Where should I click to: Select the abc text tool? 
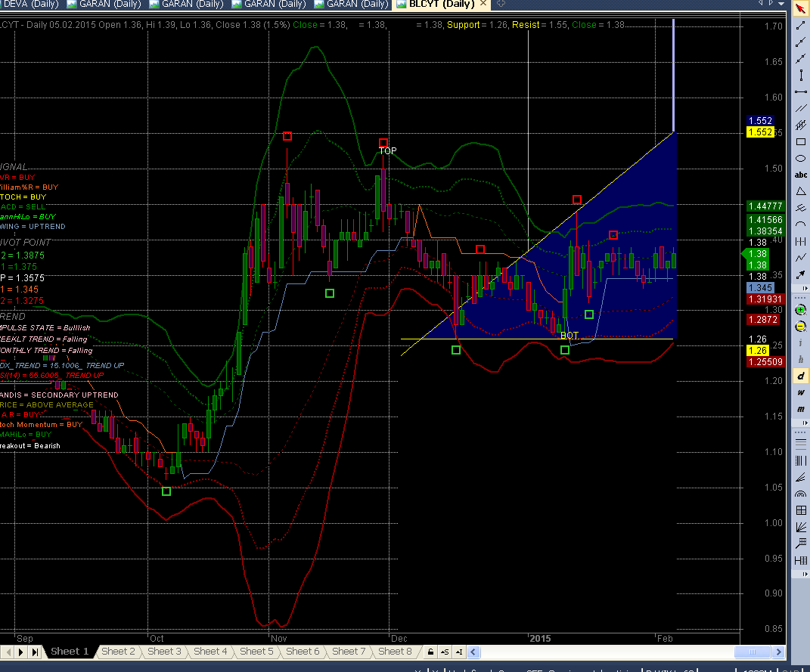(x=800, y=175)
